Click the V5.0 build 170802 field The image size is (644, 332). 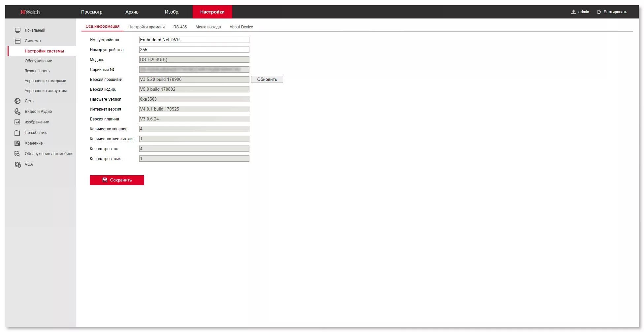[194, 89]
